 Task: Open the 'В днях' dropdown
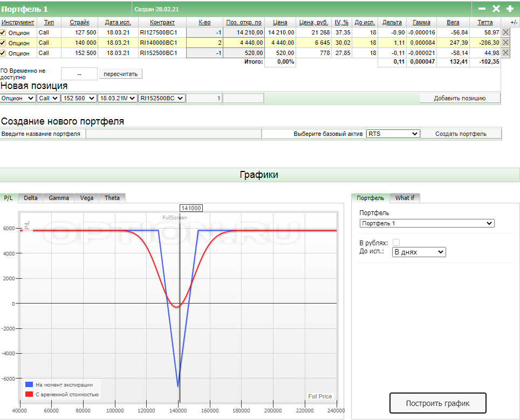point(419,252)
